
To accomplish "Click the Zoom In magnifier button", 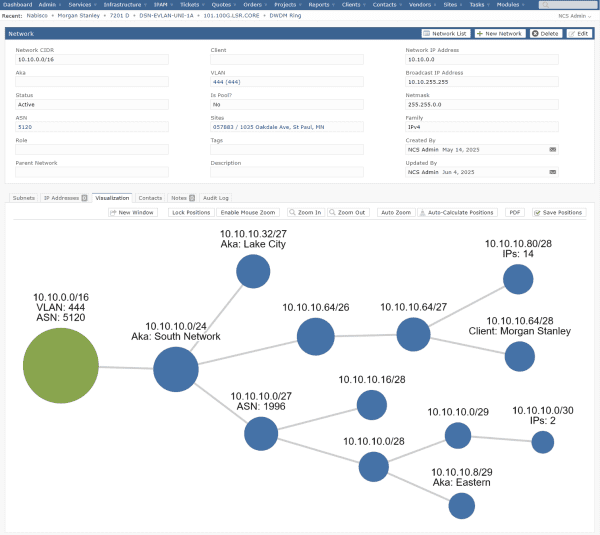I will point(306,213).
